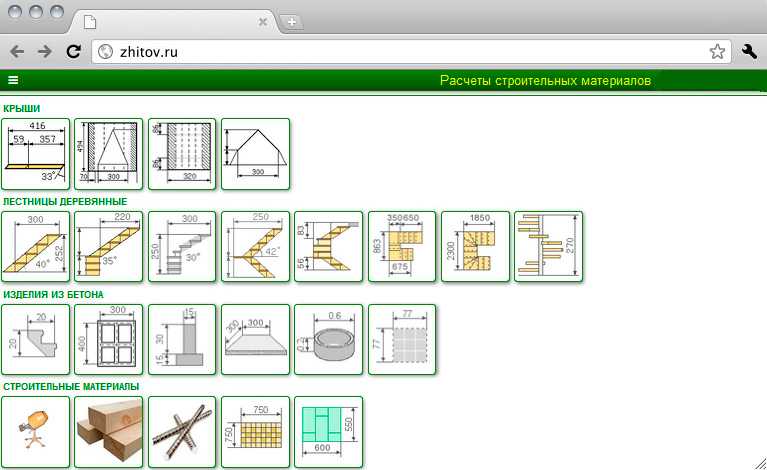Open a new tab with the plus button
767x470 pixels.
292,22
